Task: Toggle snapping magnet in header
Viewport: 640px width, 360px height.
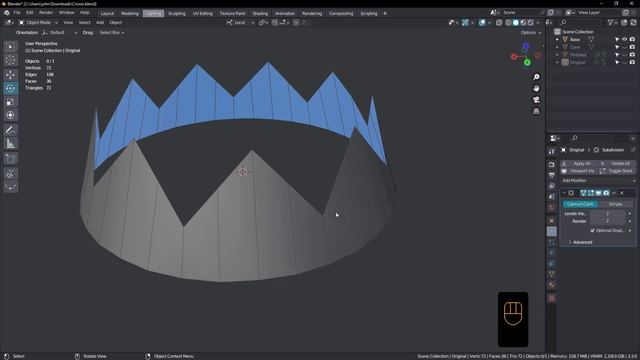Action: (275, 22)
